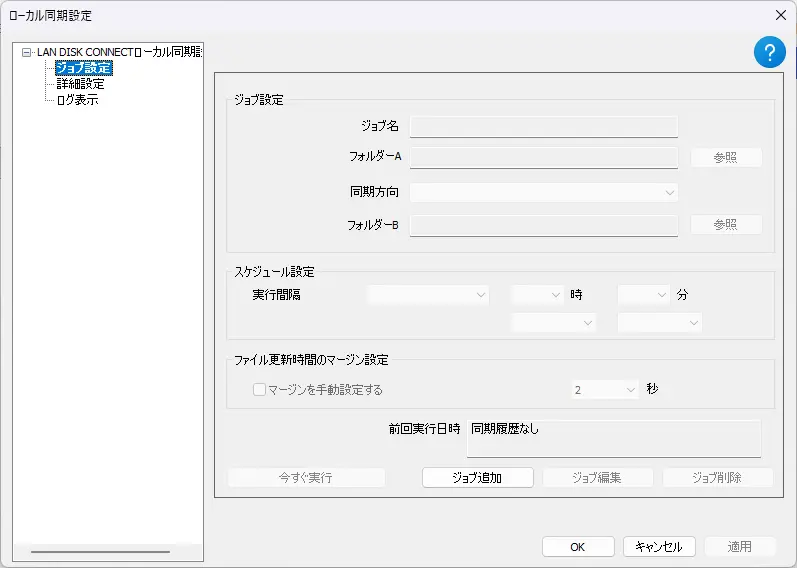This screenshot has height=568, width=797.
Task: Open the margin seconds dropdown
Action: tap(605, 390)
